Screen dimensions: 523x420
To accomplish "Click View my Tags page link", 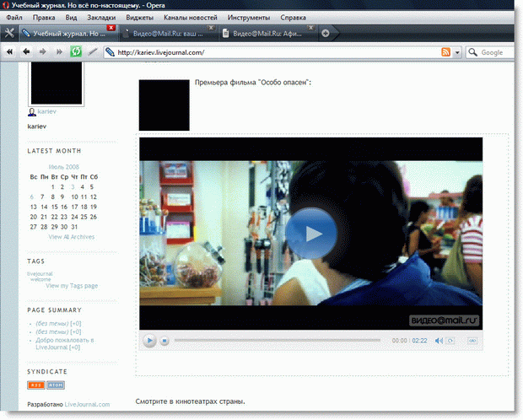I will point(72,286).
